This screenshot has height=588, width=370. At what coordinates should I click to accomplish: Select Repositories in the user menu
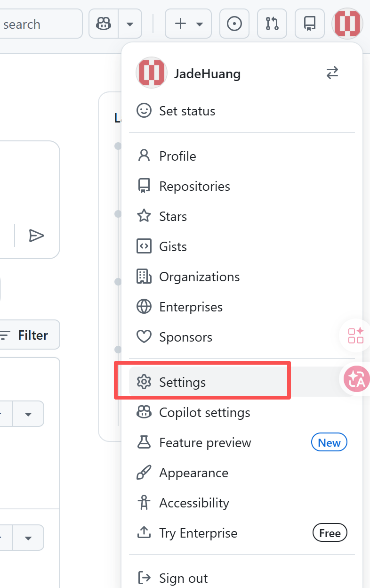(x=194, y=187)
